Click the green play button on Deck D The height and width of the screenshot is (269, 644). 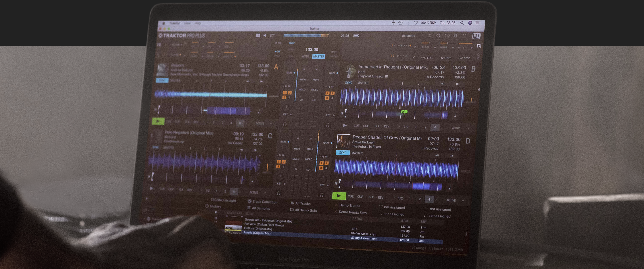click(x=339, y=196)
